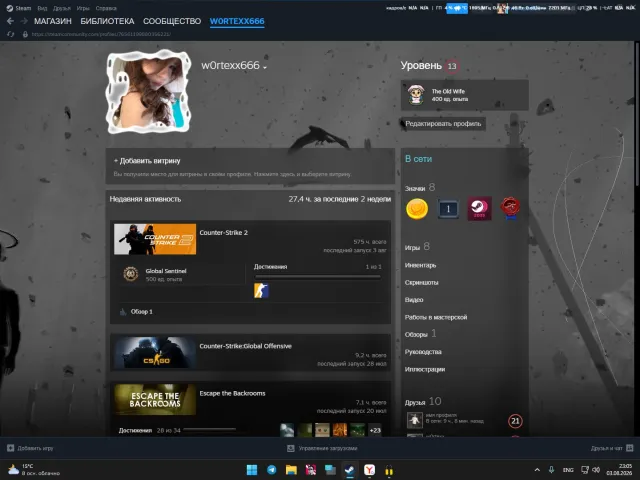
Task: Go forward with the right arrow icon
Action: [x=24, y=21]
